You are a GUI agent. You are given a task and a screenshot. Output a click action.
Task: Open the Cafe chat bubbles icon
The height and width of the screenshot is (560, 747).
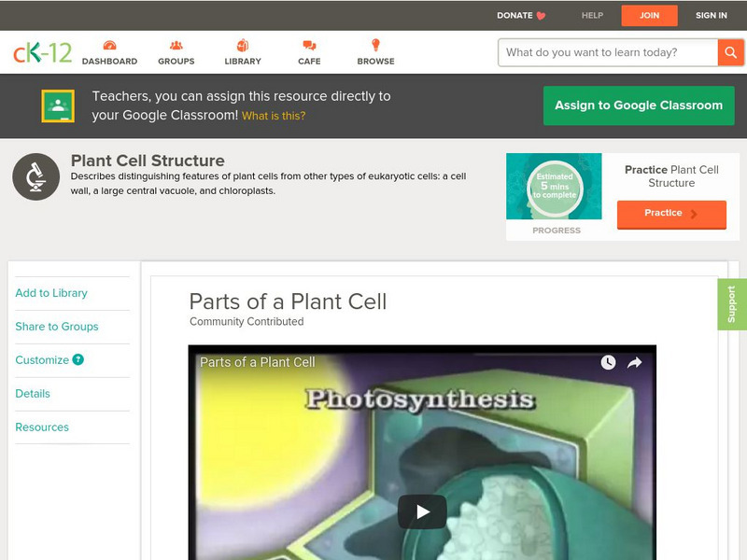coord(309,45)
